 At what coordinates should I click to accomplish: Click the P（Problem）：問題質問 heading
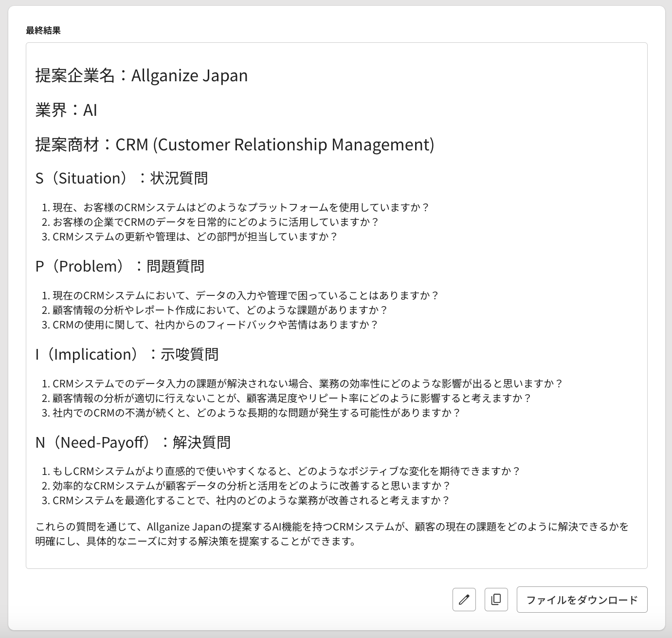click(x=120, y=266)
